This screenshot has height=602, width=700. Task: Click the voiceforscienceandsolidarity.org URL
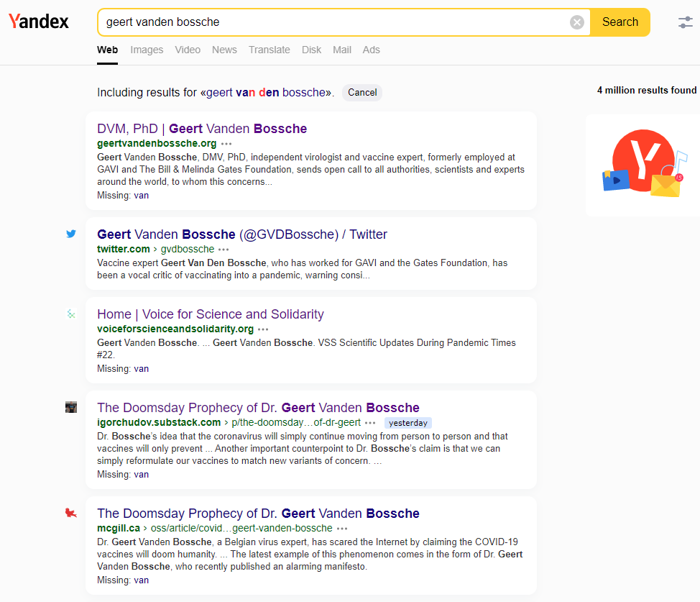(x=175, y=329)
